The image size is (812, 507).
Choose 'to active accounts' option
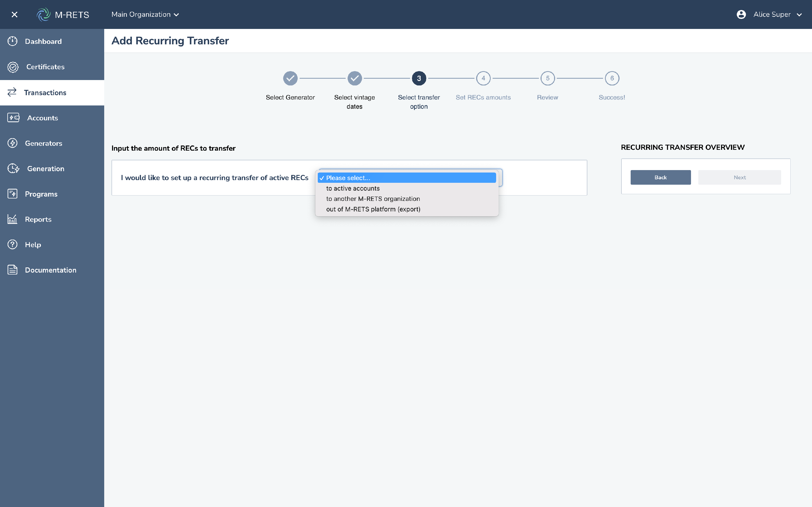[x=353, y=188]
